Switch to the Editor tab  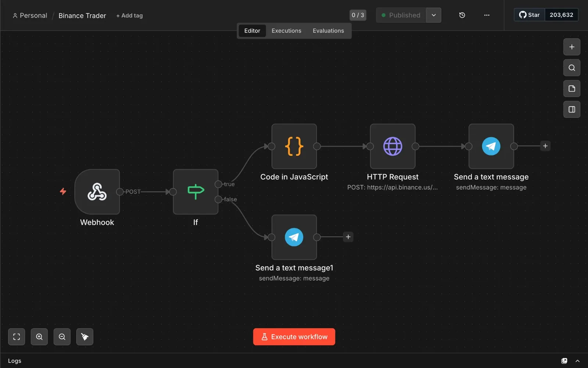252,31
